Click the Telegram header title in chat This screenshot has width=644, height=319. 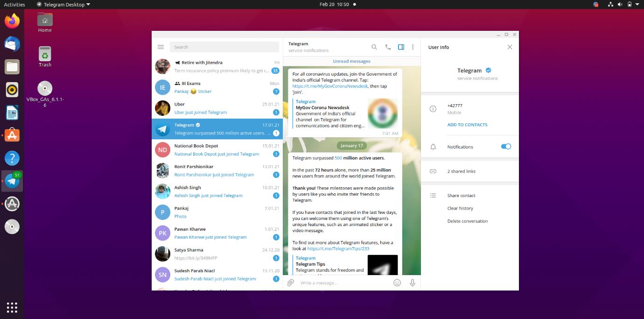[298, 44]
